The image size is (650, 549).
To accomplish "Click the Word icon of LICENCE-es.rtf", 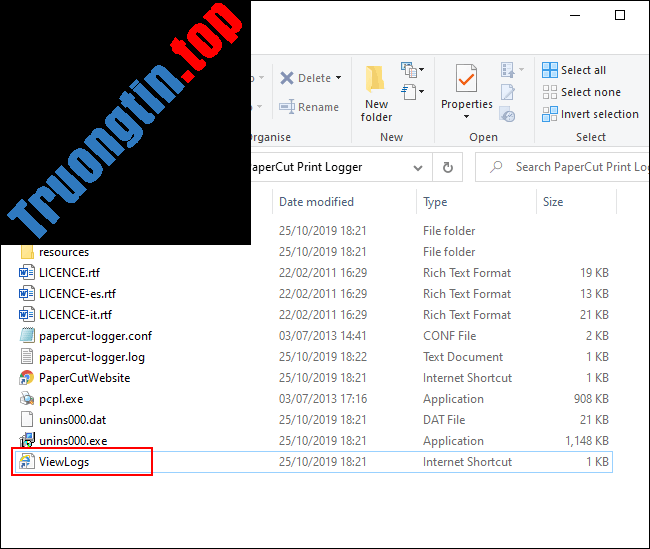I will [x=27, y=294].
